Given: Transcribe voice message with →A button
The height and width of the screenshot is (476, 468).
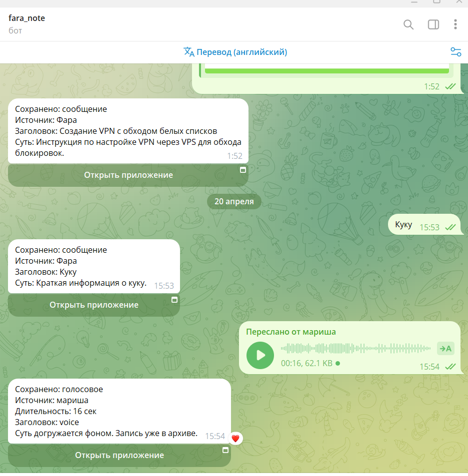Looking at the screenshot, I should (x=445, y=349).
